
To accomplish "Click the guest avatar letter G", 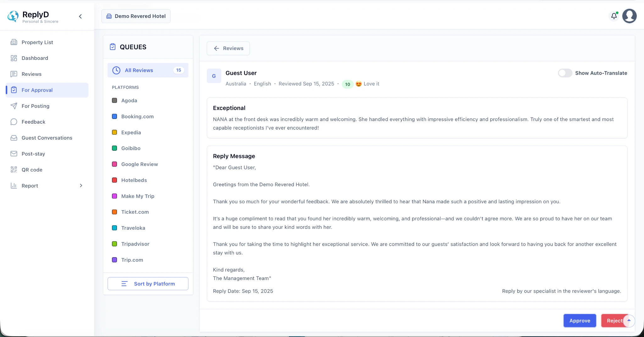I will [x=214, y=76].
